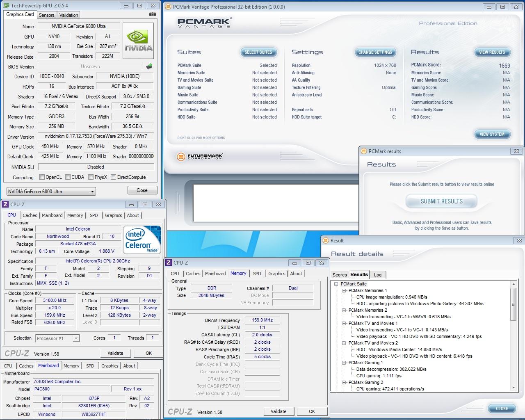Open the GeForce 6800 Ultra GPU dropdown
Image resolution: width=525 pixels, height=420 pixels.
(x=51, y=192)
